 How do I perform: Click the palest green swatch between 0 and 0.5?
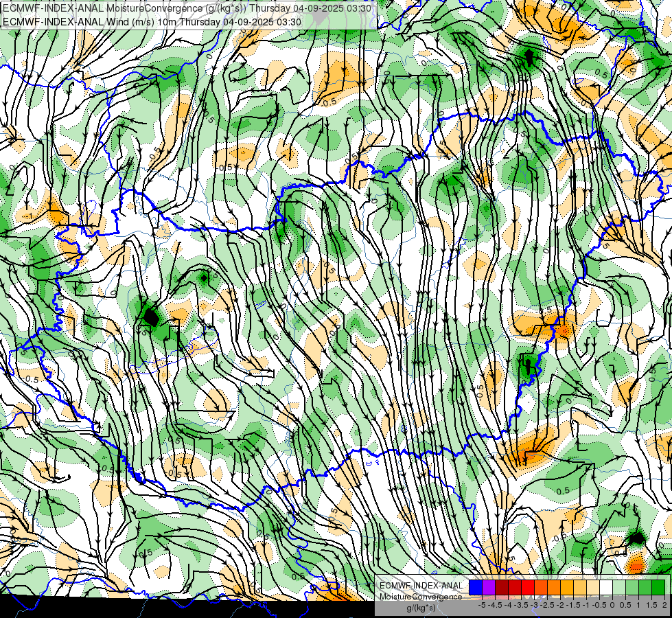pos(619,587)
